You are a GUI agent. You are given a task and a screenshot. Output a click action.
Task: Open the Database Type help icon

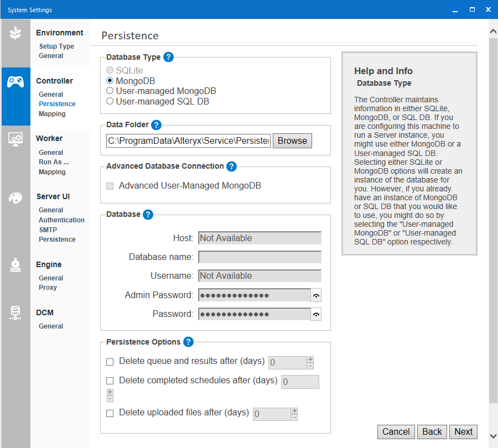168,56
